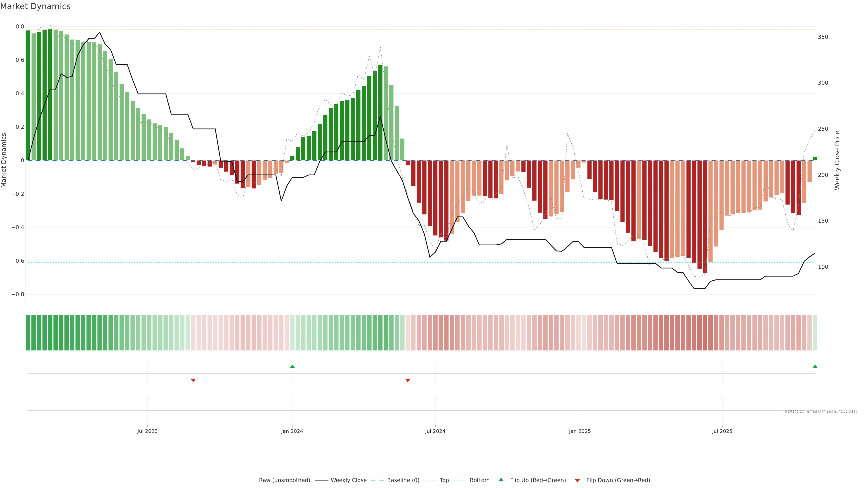Image resolution: width=868 pixels, height=488 pixels.
Task: Click the Flip Down legend triangle icon
Action: click(x=577, y=480)
